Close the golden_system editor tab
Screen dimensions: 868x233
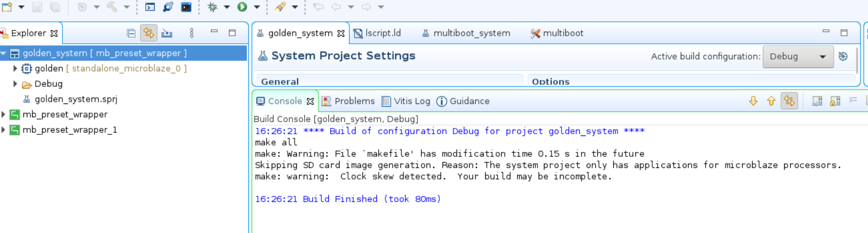pyautogui.click(x=341, y=34)
